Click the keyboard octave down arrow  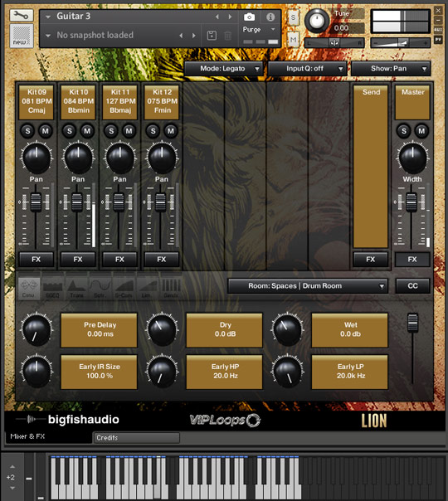click(x=12, y=488)
